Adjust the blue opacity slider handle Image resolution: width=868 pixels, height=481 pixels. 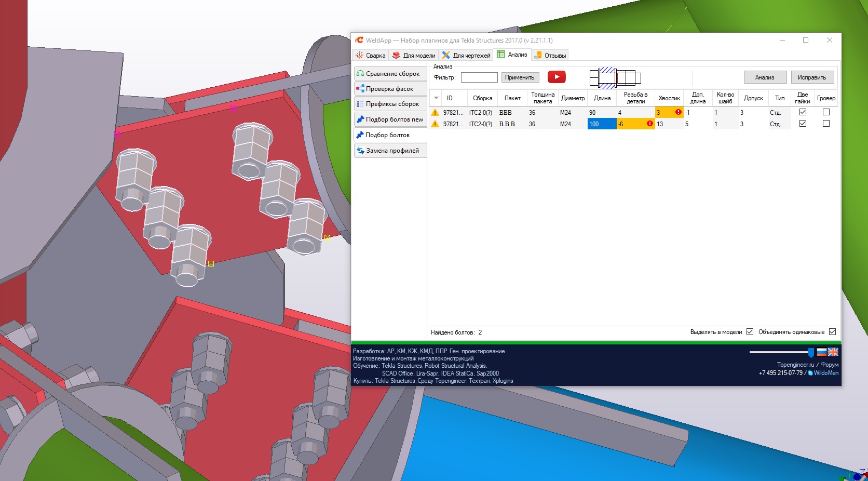[x=811, y=352]
